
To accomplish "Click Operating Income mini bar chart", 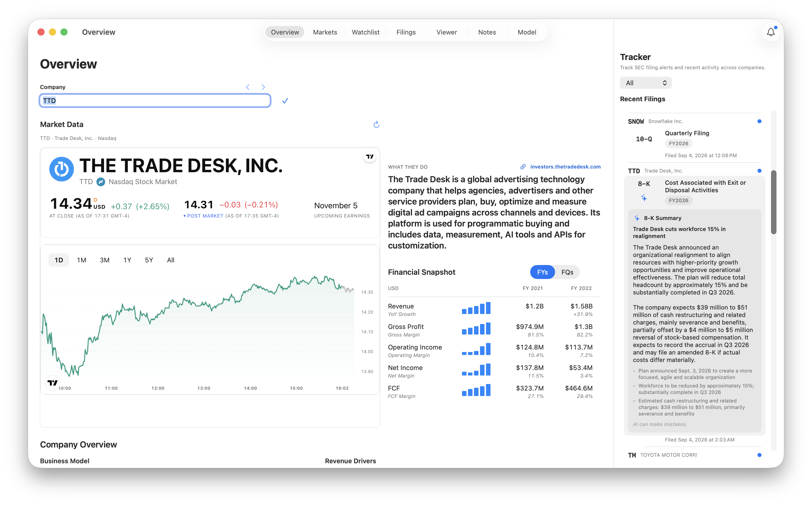I will 476,349.
